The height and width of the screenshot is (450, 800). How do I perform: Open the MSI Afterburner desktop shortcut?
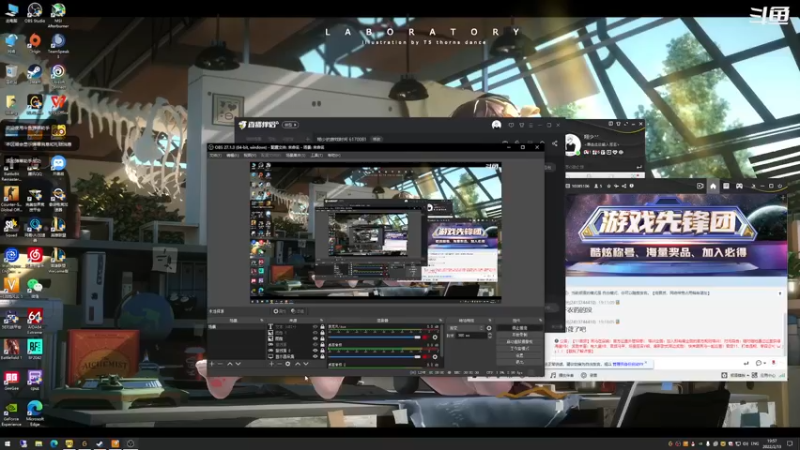point(58,14)
